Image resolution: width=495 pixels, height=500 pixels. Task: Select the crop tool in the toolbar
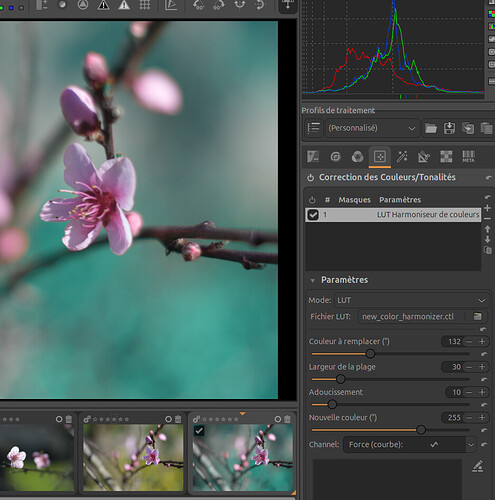tap(171, 5)
